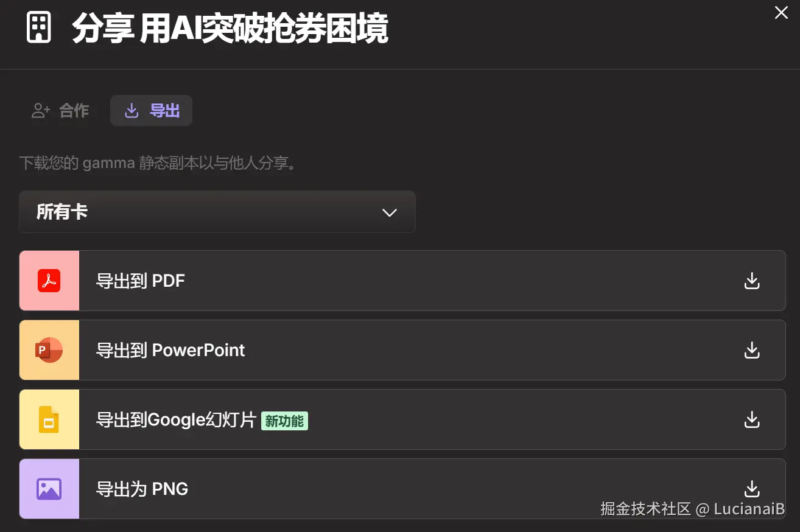This screenshot has height=532, width=800.
Task: Choose 导出到 PowerPoint
Action: tap(170, 350)
